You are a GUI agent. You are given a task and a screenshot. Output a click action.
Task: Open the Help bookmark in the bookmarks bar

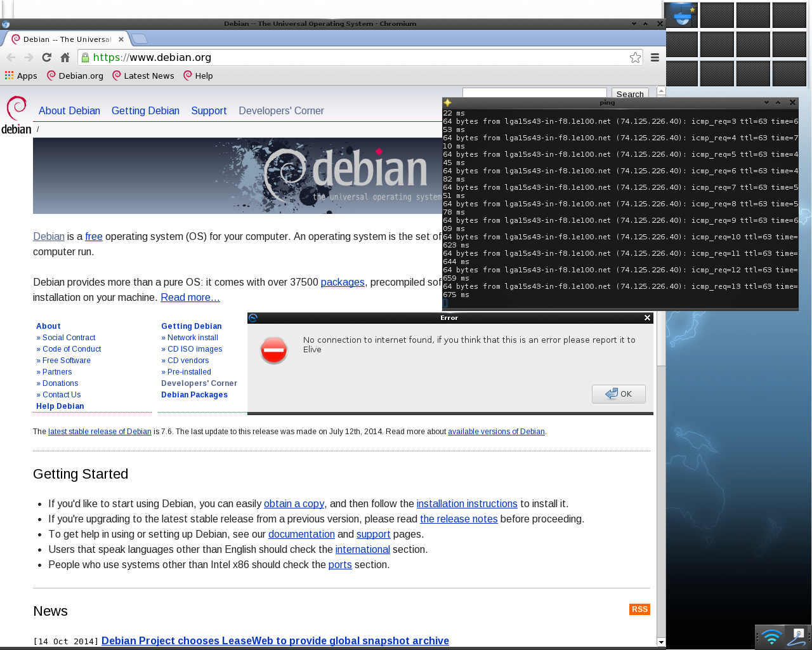click(x=198, y=76)
